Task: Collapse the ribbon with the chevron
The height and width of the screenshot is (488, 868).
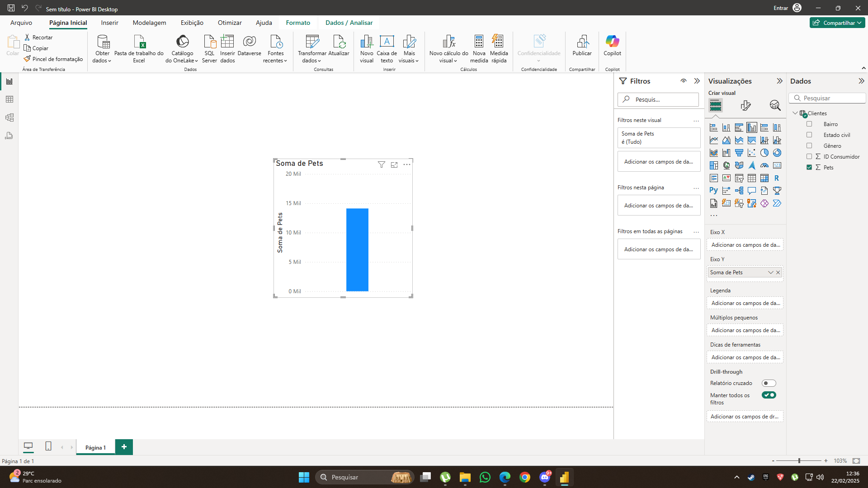Action: pos(863,68)
